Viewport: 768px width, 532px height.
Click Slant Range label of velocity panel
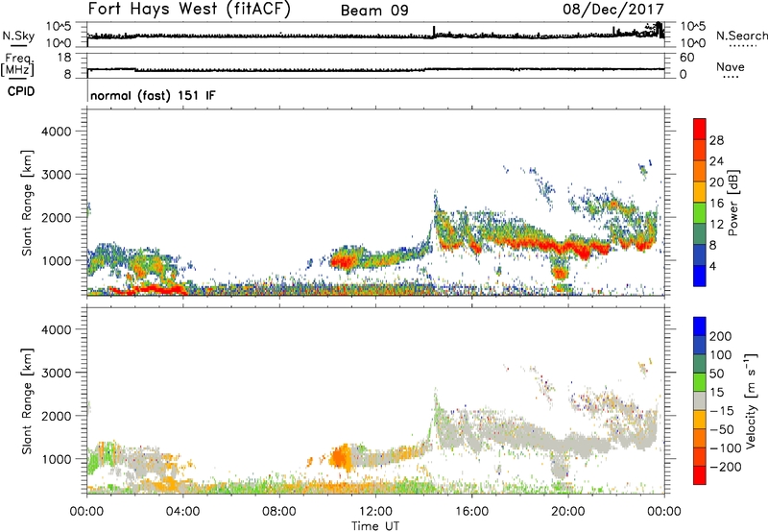point(27,400)
